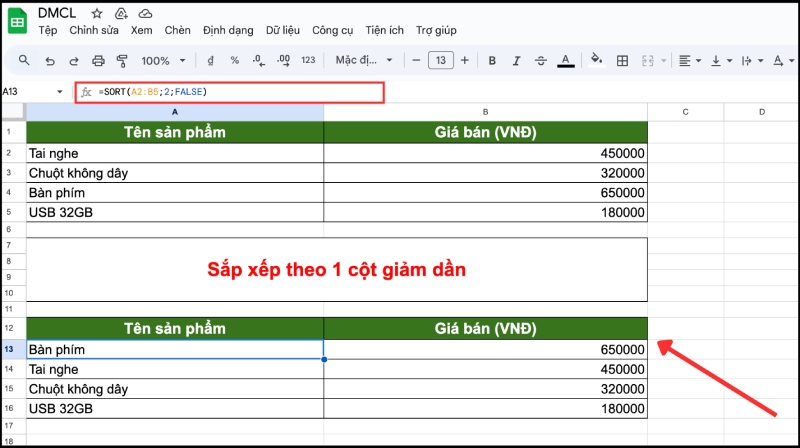Open the fill color picker
Image resolution: width=800 pixels, height=448 pixels.
click(x=596, y=60)
